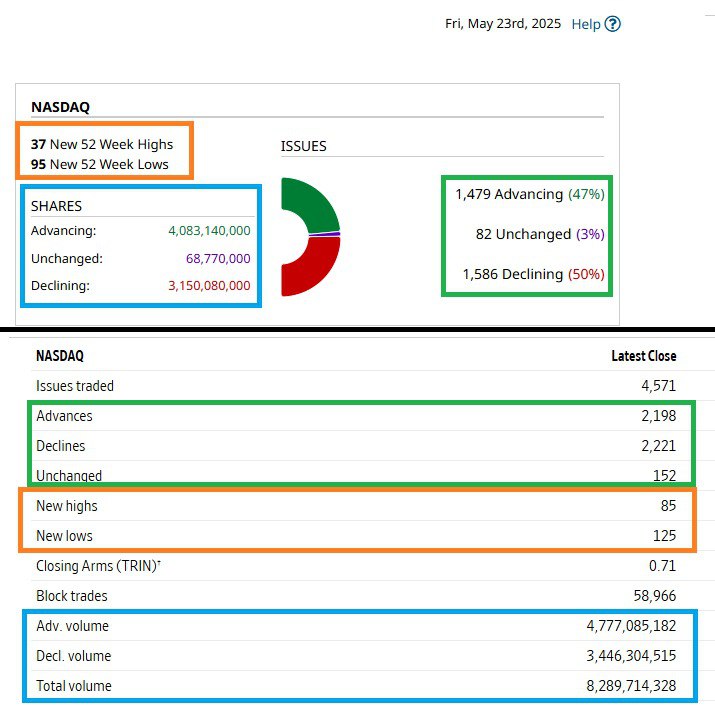Click the Latest Close column header
Screen dimensions: 715x709
point(643,356)
